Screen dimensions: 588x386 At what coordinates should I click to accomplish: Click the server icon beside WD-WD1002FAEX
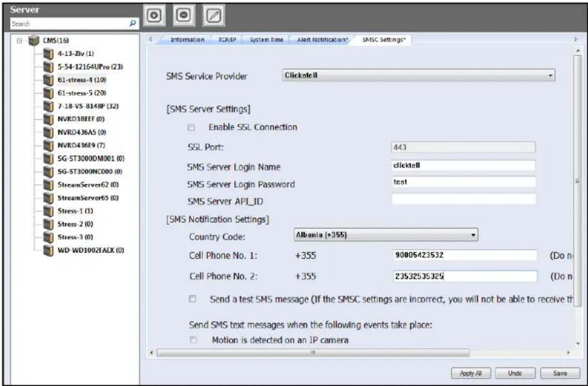tap(49, 250)
